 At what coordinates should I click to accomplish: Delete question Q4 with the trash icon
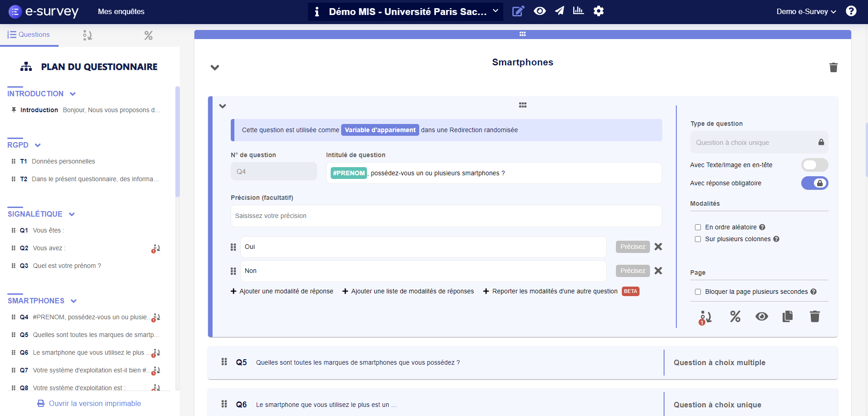click(814, 317)
